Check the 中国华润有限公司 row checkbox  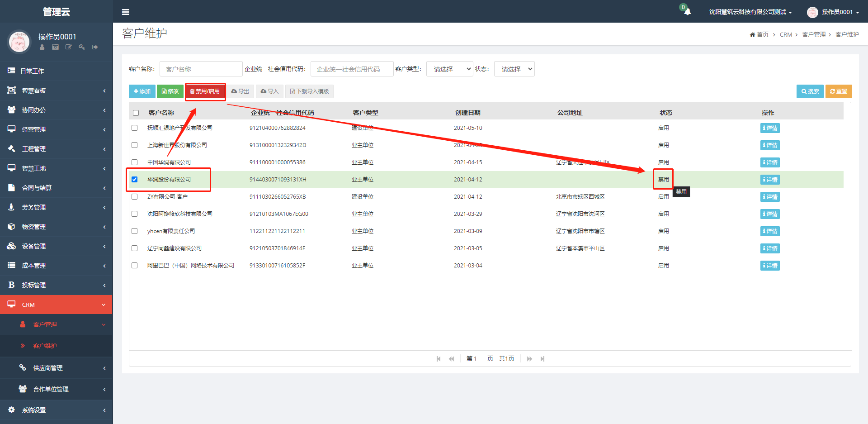[x=134, y=162]
